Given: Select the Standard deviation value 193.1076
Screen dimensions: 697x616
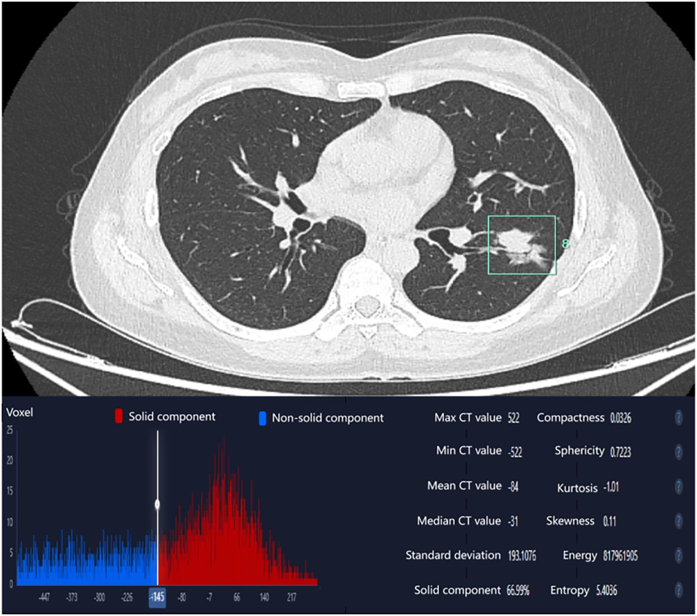Looking at the screenshot, I should 522,556.
